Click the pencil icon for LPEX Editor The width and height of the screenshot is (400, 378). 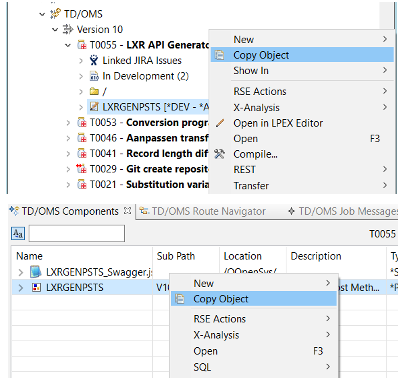coord(220,123)
